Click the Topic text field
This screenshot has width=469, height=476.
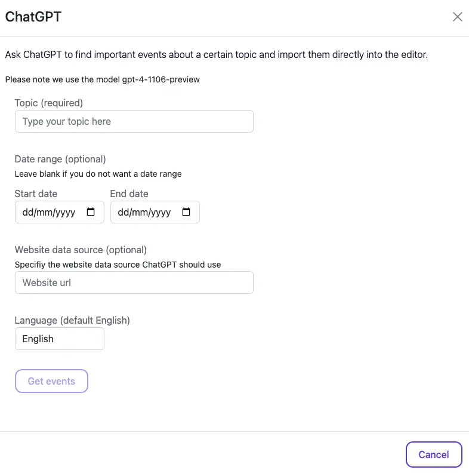pos(134,121)
